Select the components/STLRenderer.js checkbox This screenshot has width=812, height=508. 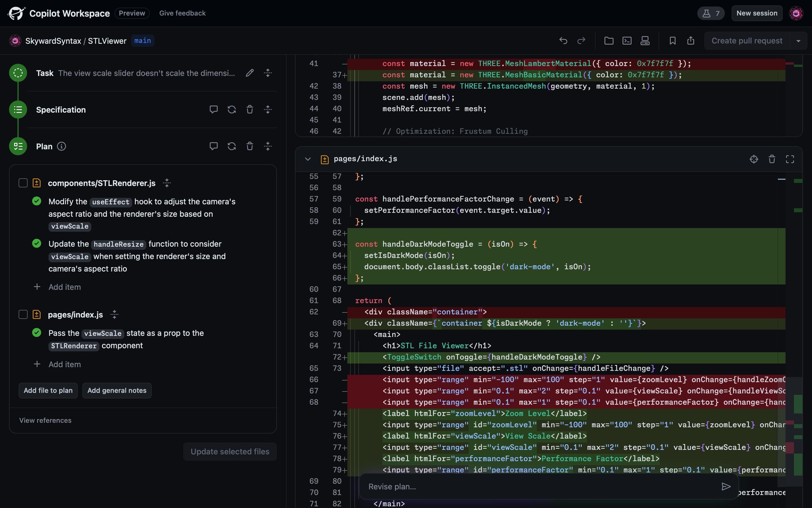coord(23,183)
